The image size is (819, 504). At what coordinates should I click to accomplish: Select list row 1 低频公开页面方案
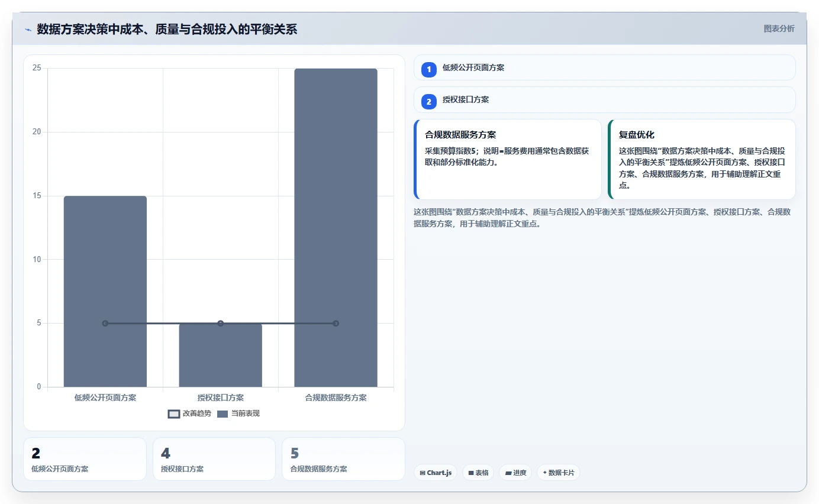[605, 67]
